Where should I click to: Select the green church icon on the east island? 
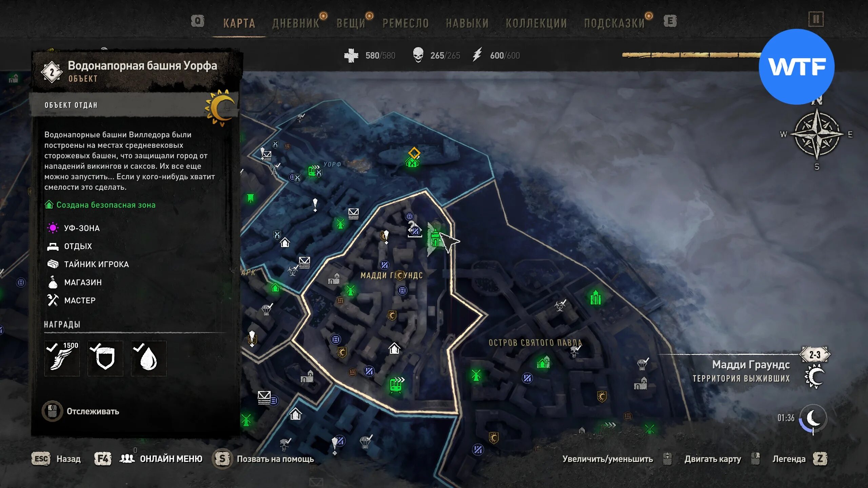pos(595,297)
